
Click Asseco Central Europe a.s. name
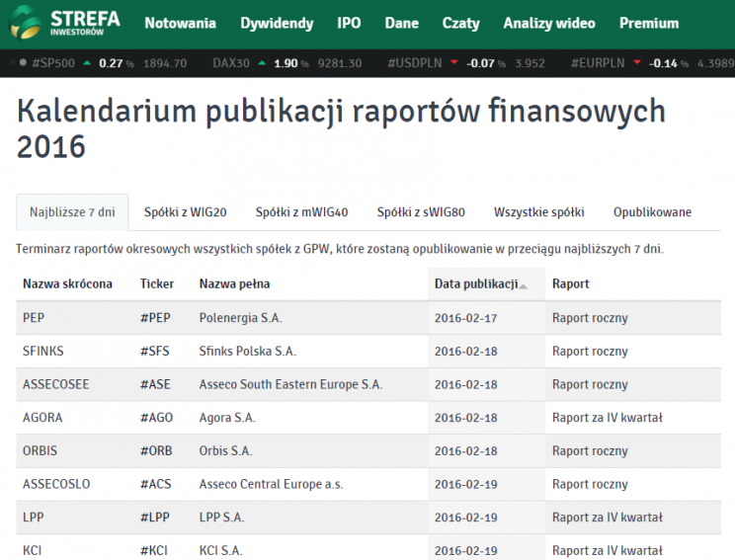click(271, 484)
